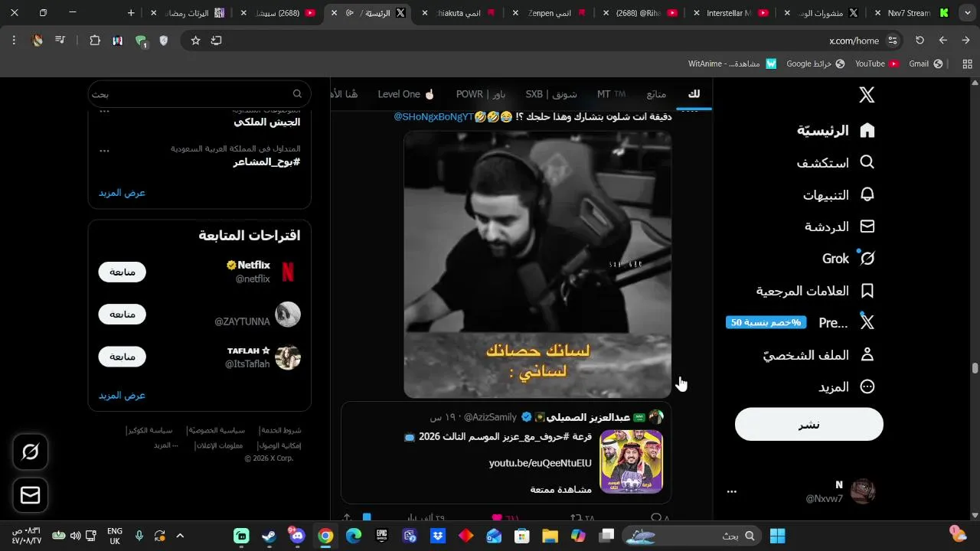Switch to the Following (متابَع) tab

pos(656,94)
